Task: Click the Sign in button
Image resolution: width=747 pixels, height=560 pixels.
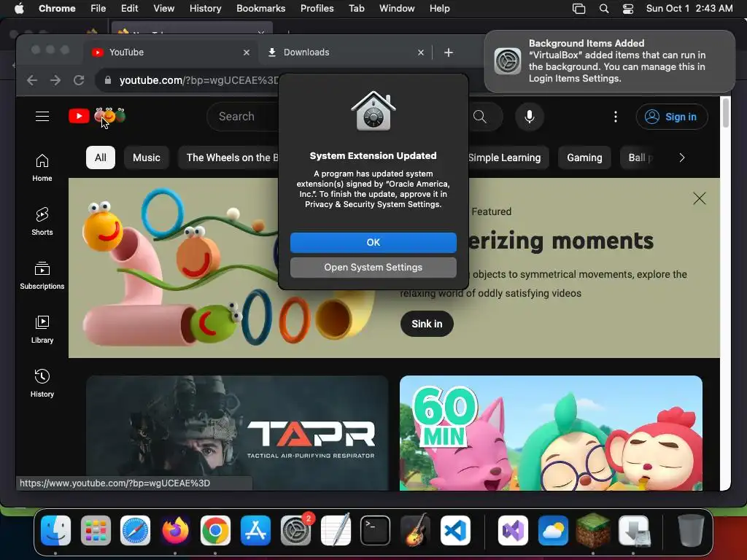Action: (x=672, y=117)
